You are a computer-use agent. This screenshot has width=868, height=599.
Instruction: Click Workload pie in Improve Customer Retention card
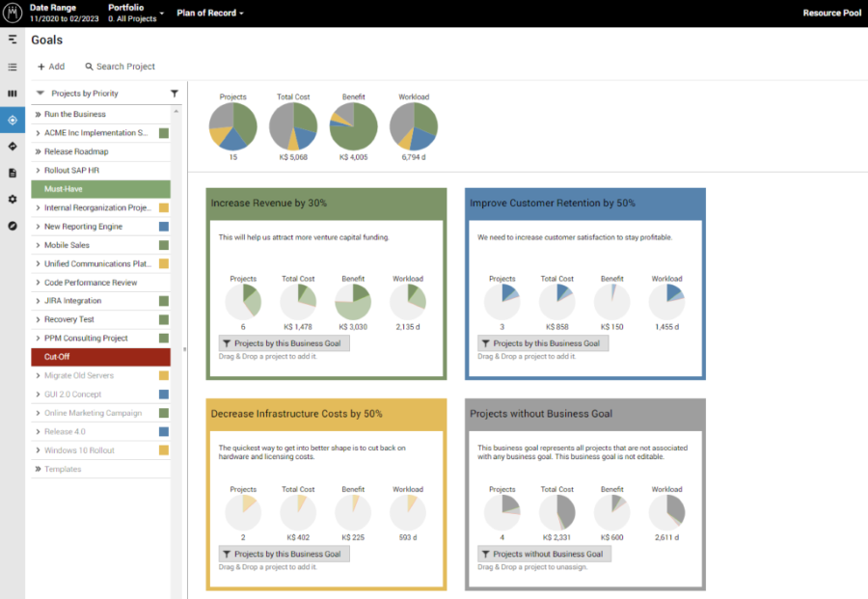(666, 302)
